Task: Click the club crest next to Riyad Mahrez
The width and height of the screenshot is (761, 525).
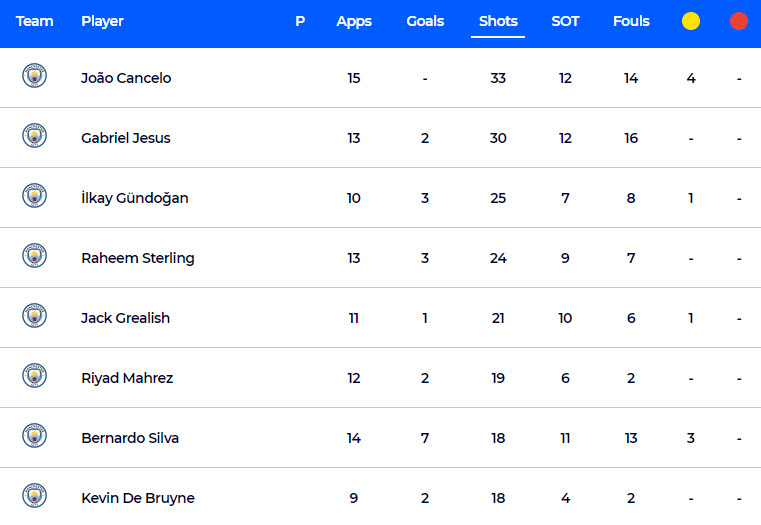Action: coord(34,376)
